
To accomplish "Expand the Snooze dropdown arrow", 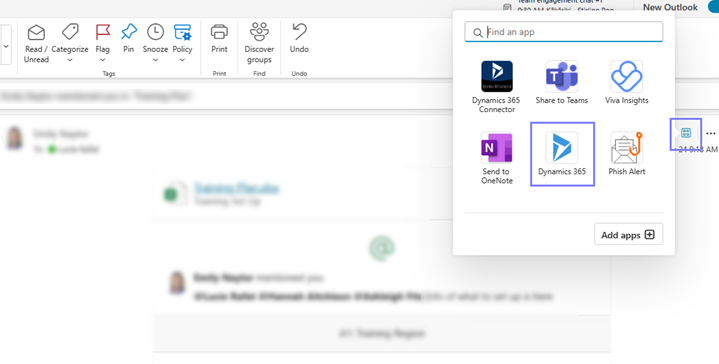I will 155,60.
